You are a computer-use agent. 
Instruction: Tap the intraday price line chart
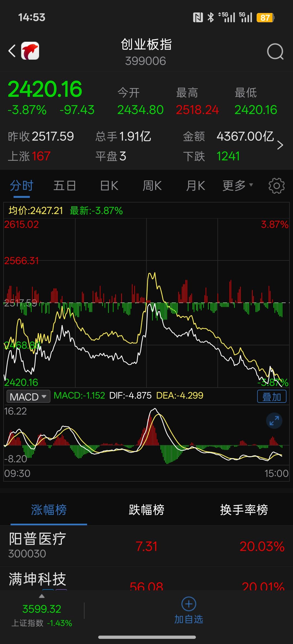pos(146,303)
